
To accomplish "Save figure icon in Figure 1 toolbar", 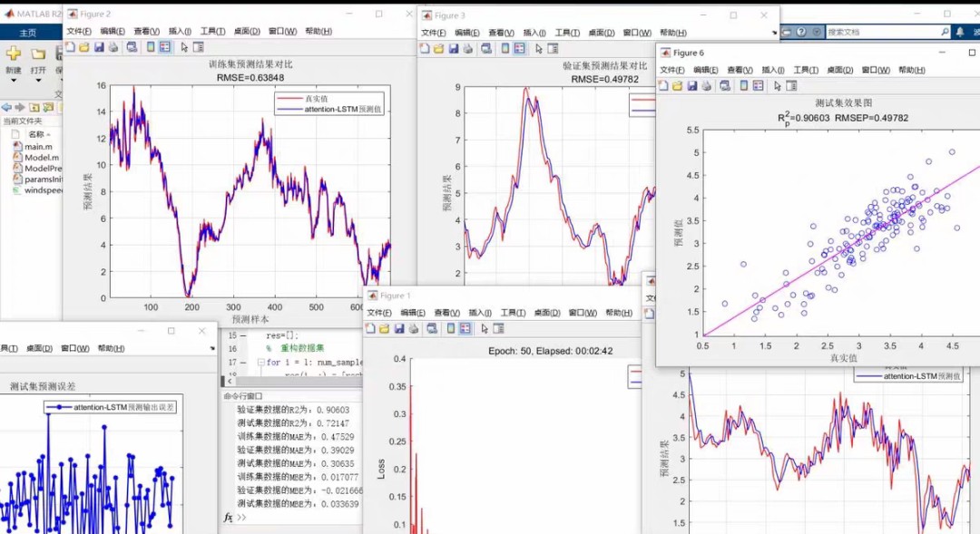I will click(x=398, y=328).
